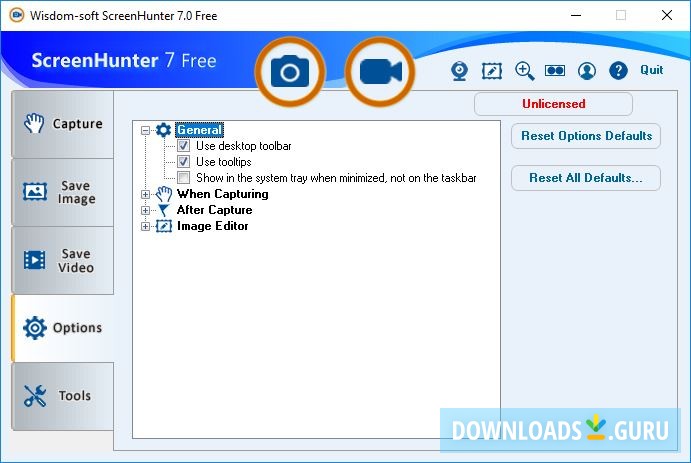Select After Capture tree item
Viewport: 691px width, 463px height.
pyautogui.click(x=215, y=210)
